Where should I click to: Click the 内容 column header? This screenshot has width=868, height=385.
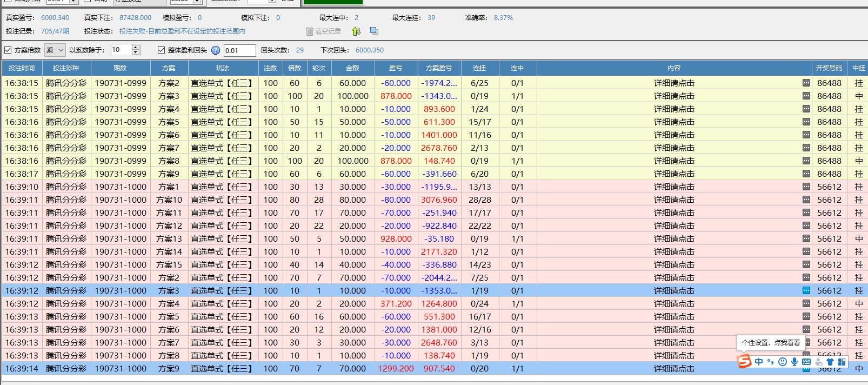coord(674,68)
